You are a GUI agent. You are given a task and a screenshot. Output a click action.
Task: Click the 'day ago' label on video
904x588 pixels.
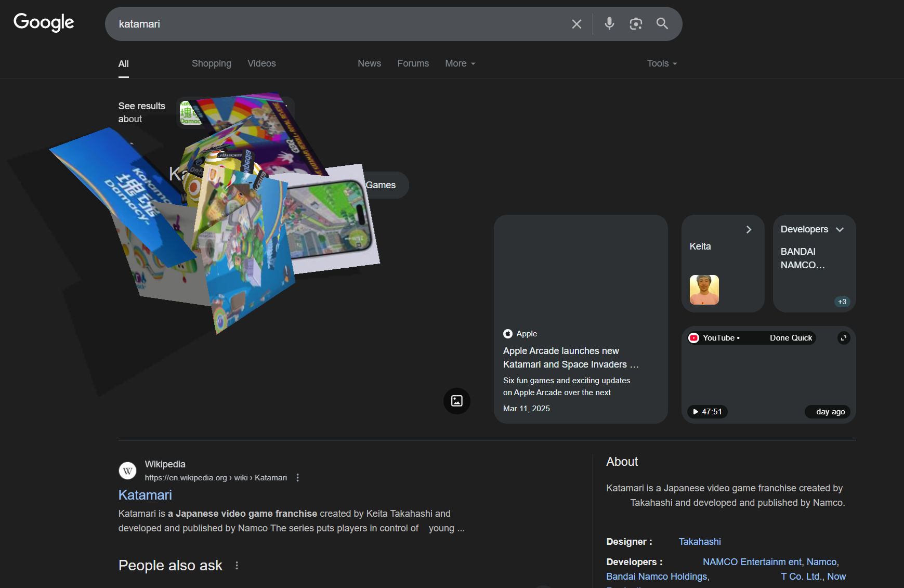coord(831,412)
